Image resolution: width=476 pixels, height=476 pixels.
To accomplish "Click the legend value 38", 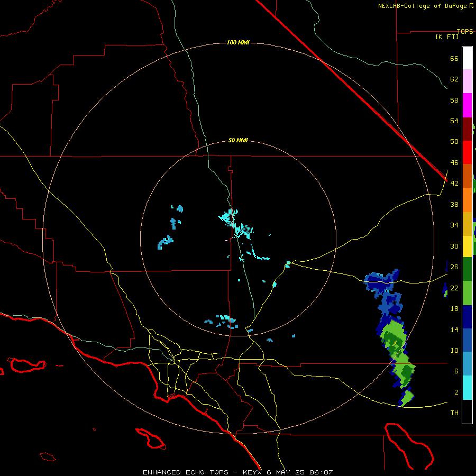I will (454, 204).
